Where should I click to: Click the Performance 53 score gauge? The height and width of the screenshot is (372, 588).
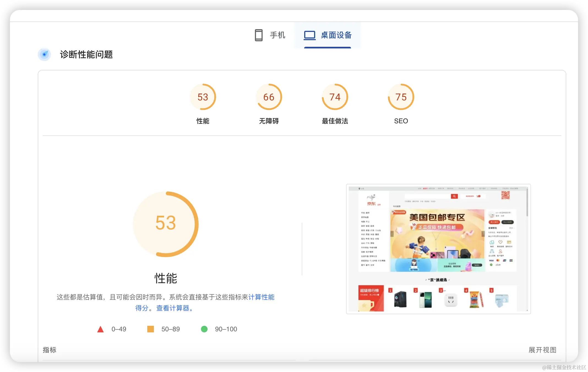[203, 97]
